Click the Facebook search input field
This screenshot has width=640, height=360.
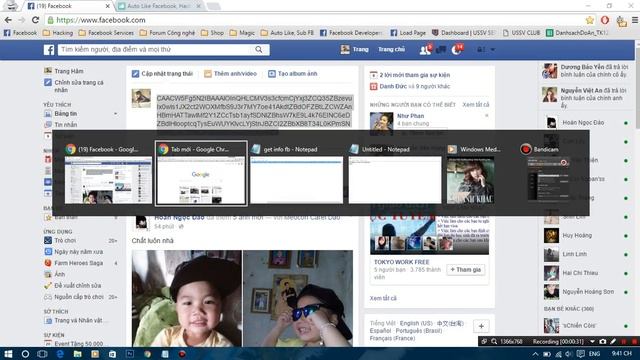[155, 49]
